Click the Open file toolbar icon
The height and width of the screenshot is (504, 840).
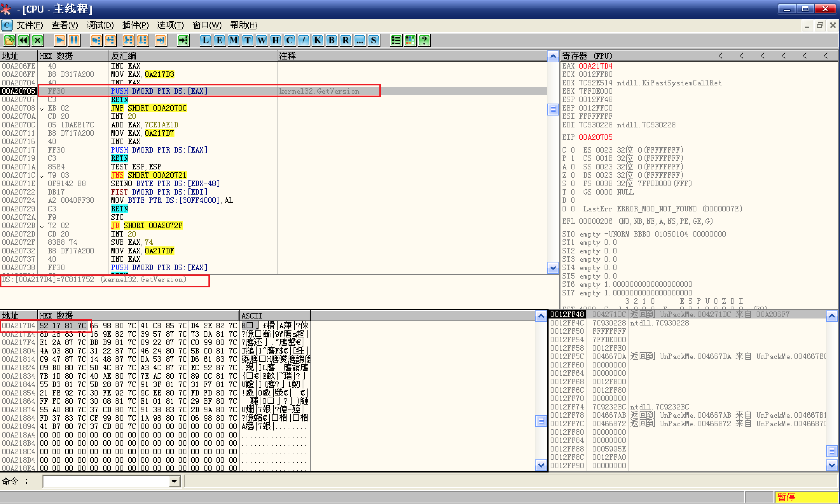[9, 40]
